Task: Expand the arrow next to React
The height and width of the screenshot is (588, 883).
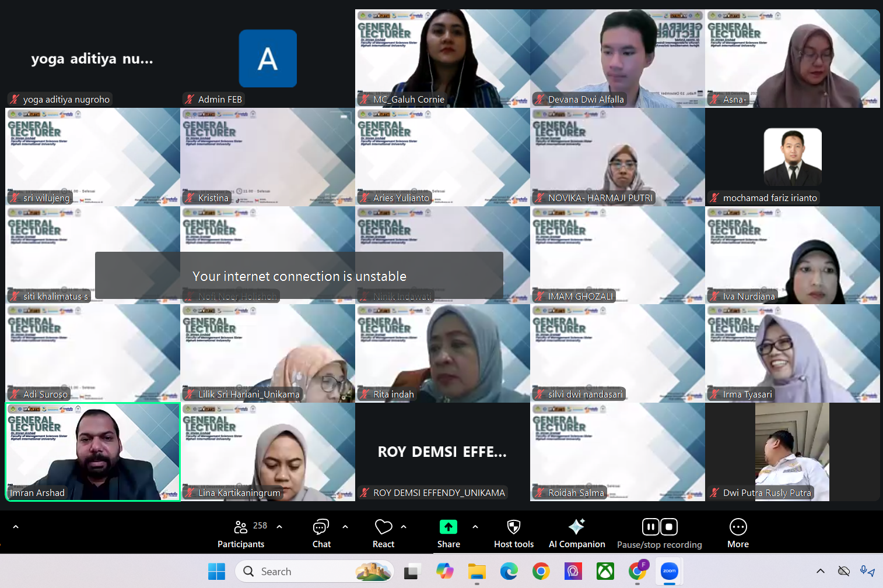Action: (x=404, y=527)
